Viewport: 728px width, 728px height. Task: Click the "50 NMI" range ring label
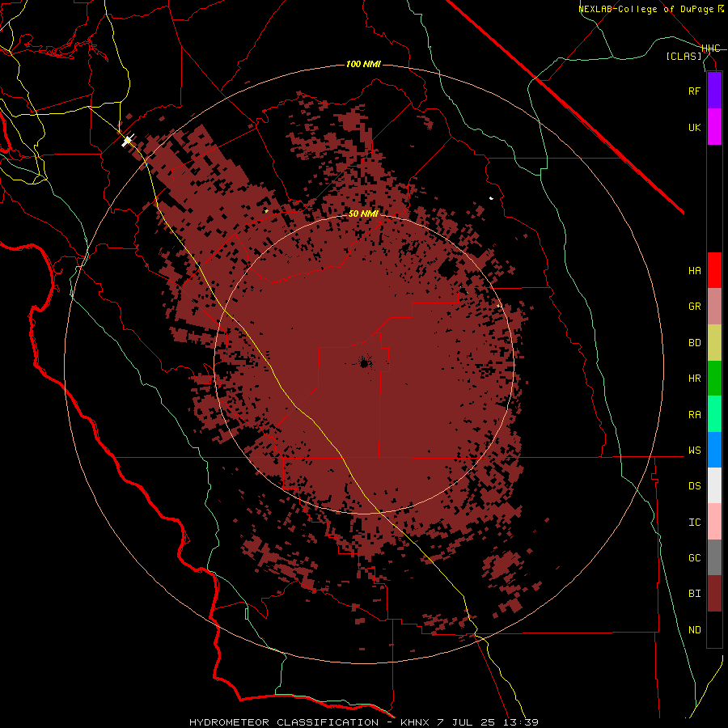coord(363,214)
